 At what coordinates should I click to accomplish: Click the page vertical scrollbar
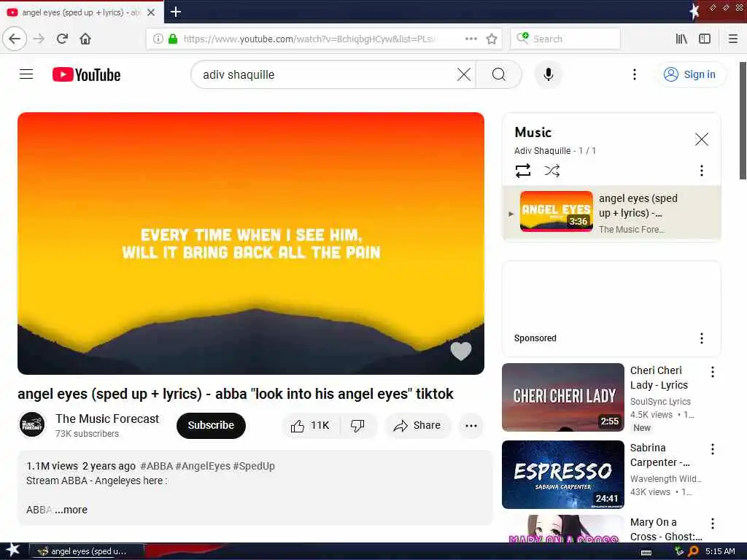tap(742, 120)
